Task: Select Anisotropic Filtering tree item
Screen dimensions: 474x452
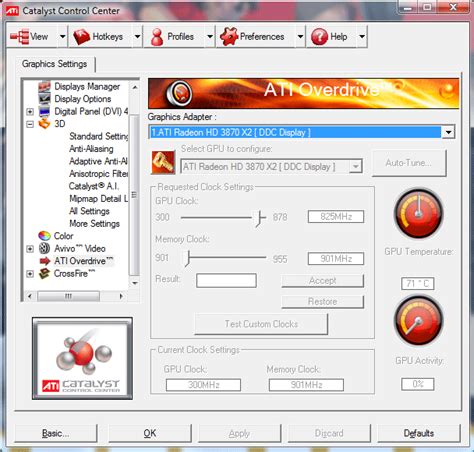Action: coord(98,174)
